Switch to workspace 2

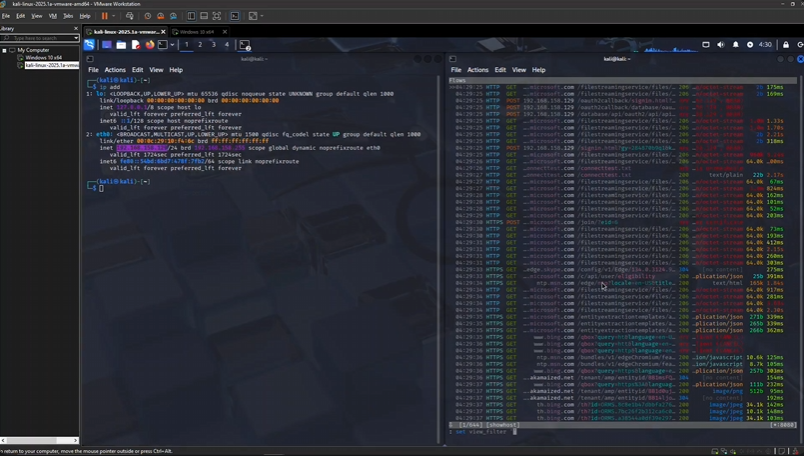coord(200,45)
